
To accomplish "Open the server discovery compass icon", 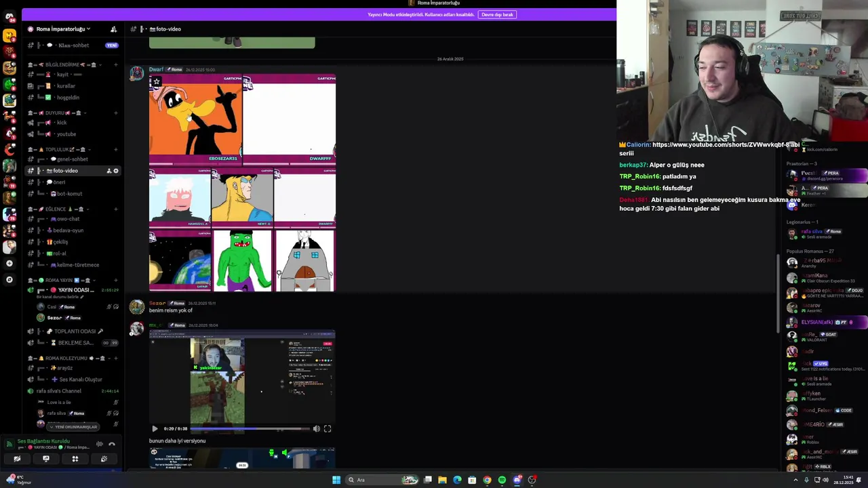I will [9, 279].
